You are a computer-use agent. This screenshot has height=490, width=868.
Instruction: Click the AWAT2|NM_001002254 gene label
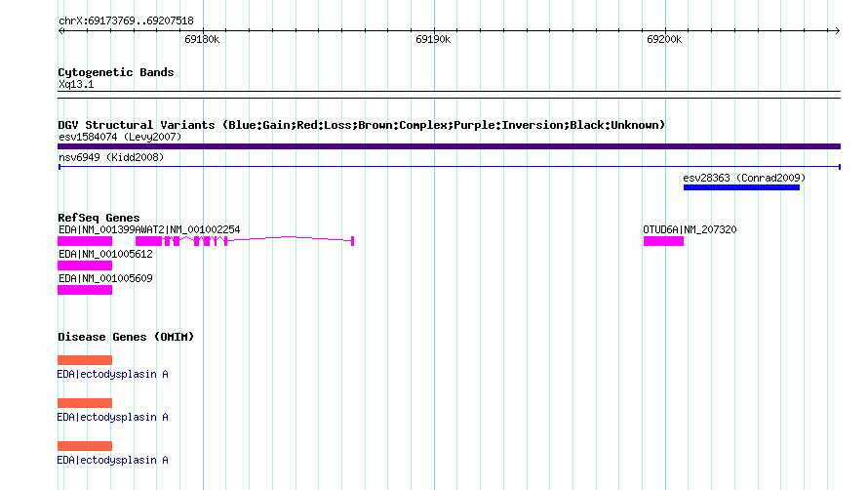[187, 229]
